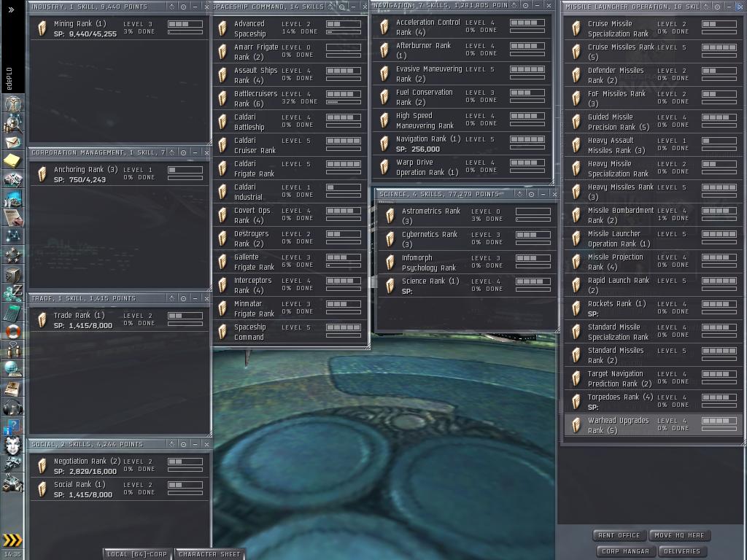This screenshot has width=747, height=560.
Task: Toggle pin on the Industry window
Action: [172, 7]
